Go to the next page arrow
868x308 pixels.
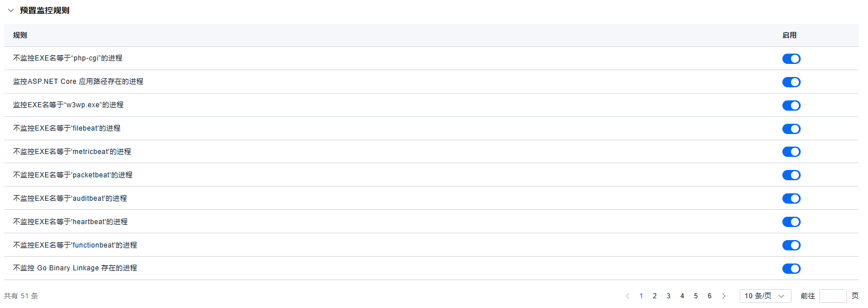724,296
